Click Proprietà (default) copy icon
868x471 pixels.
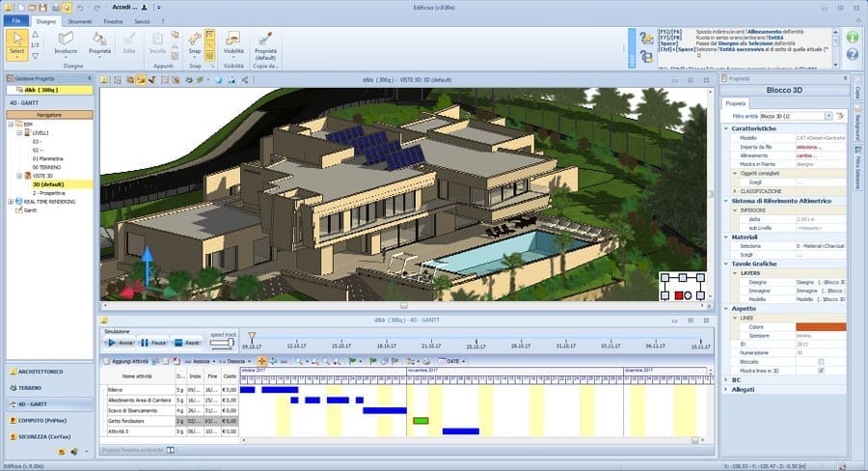[265, 45]
